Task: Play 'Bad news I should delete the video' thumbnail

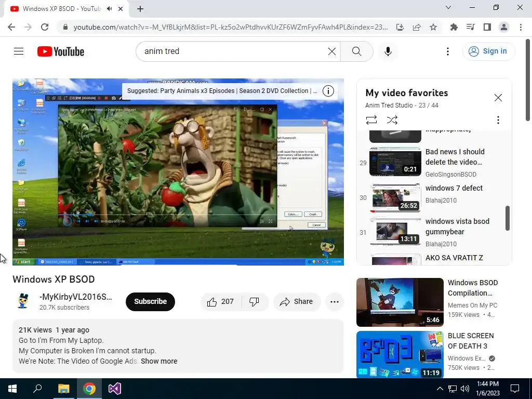Action: pos(395,162)
